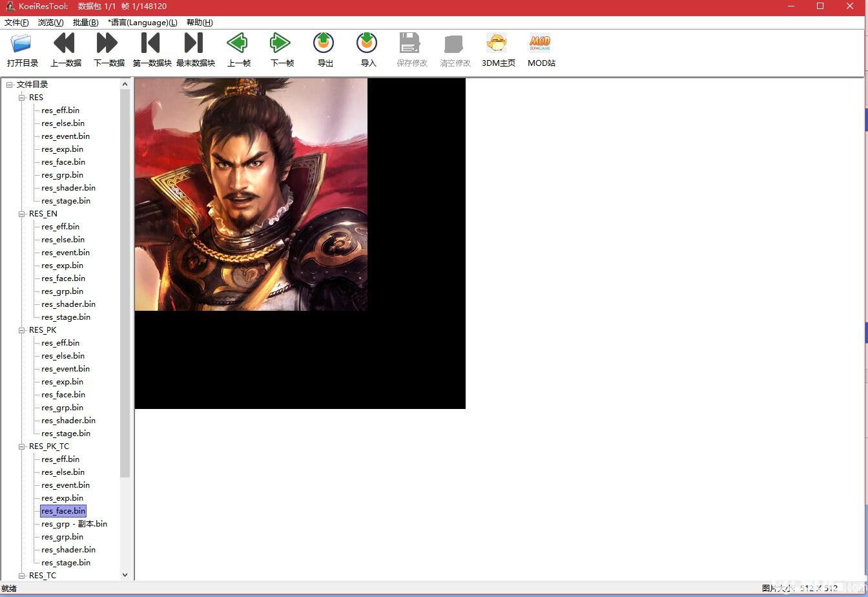Open the 语言(Language)(L) menu
The image size is (868, 597).
click(143, 23)
